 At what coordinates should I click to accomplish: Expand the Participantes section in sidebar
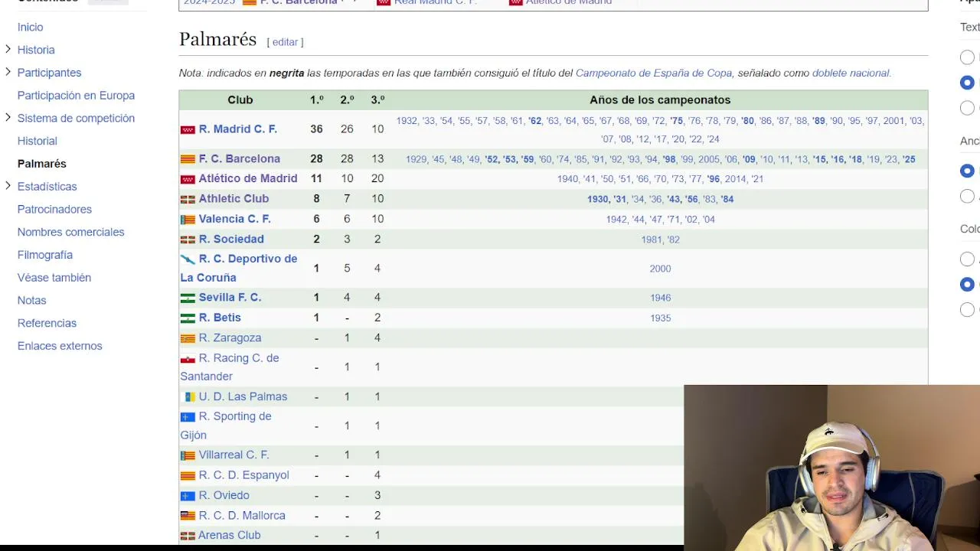click(x=8, y=72)
